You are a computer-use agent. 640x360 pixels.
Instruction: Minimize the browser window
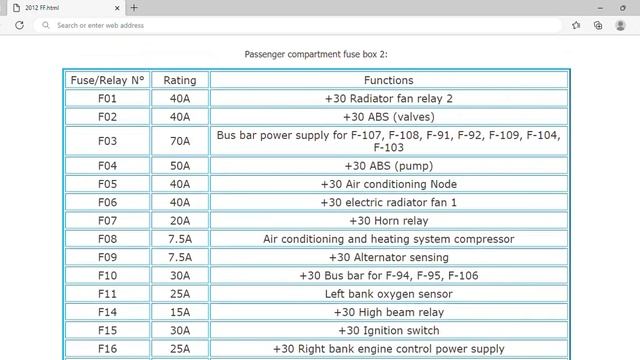tap(600, 8)
